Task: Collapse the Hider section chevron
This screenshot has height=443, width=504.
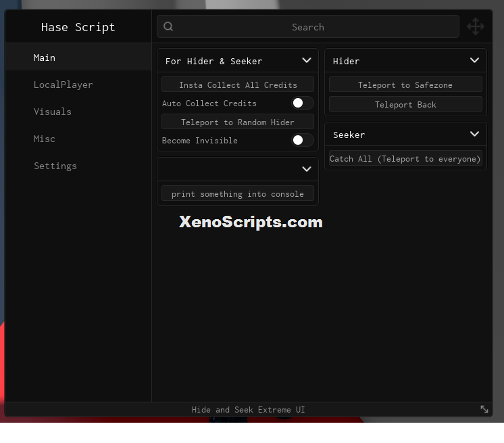Action: pos(474,60)
